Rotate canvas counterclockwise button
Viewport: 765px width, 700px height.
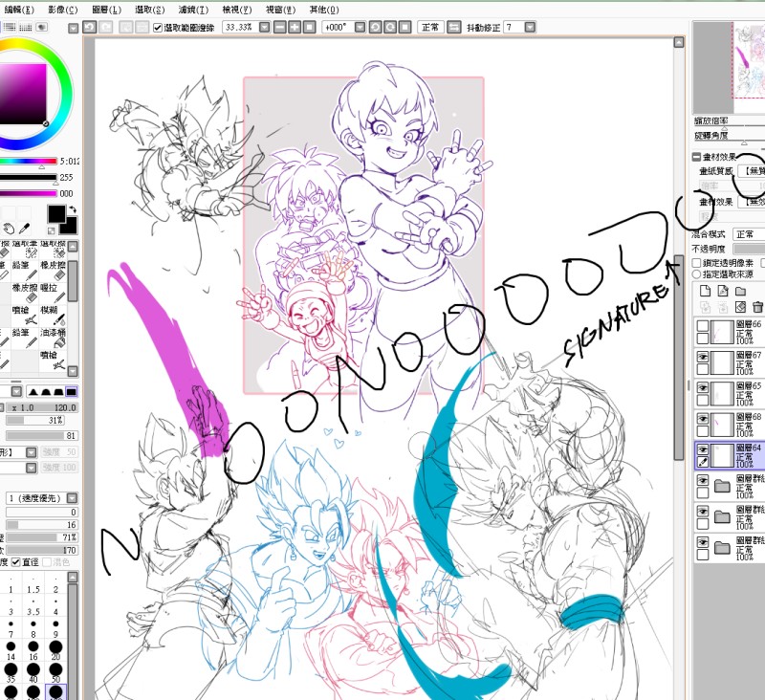pos(375,28)
